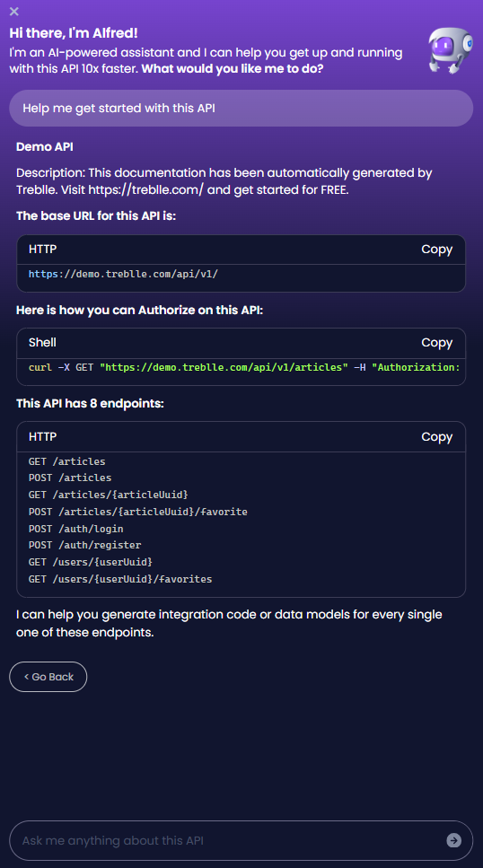Click the GET /articles endpoint
The width and height of the screenshot is (483, 868).
[x=67, y=461]
